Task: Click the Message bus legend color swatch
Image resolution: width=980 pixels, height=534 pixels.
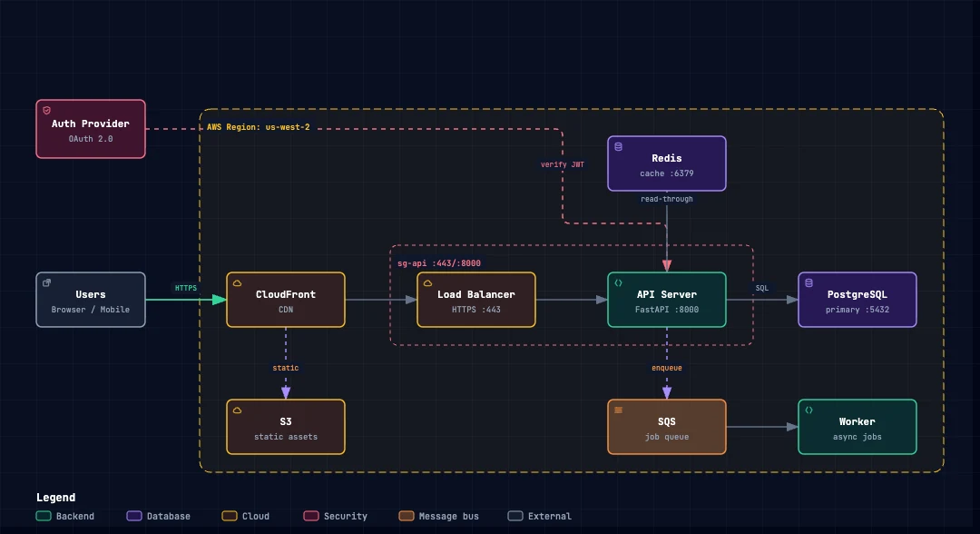Action: pyautogui.click(x=407, y=516)
